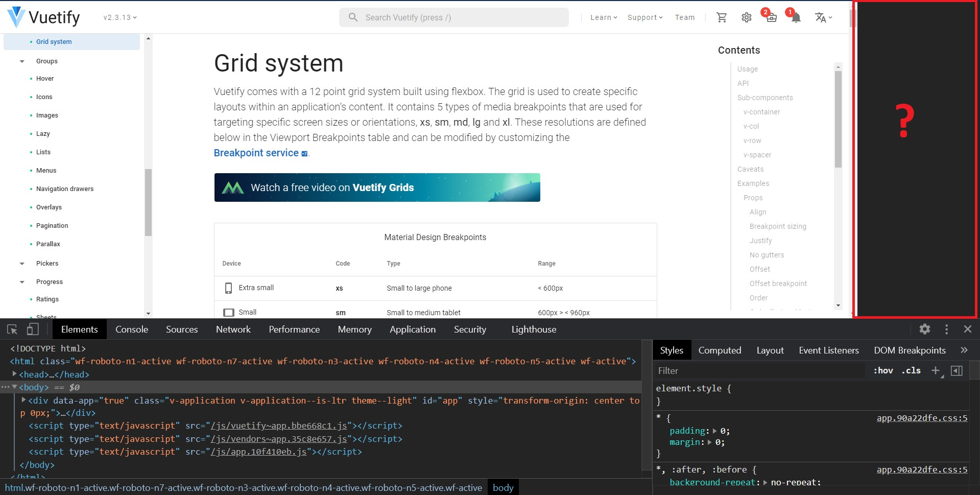
Task: Expand the padding shorthand property
Action: pyautogui.click(x=714, y=431)
